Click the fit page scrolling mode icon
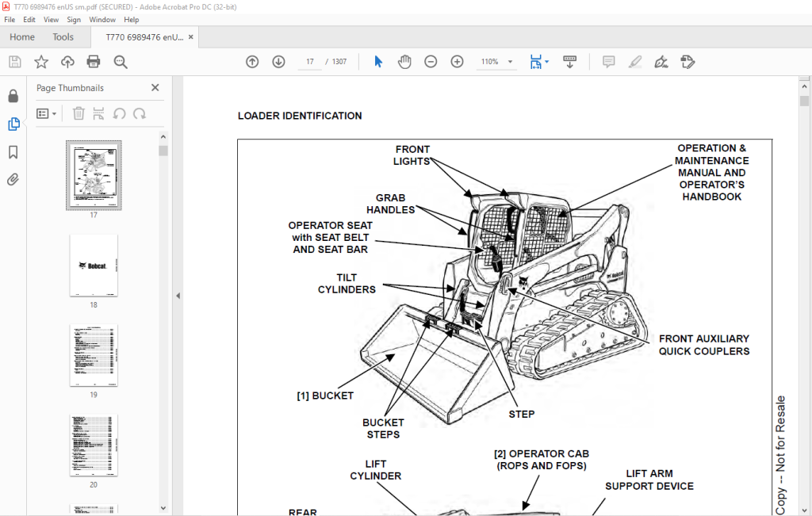The image size is (812, 516). [535, 62]
